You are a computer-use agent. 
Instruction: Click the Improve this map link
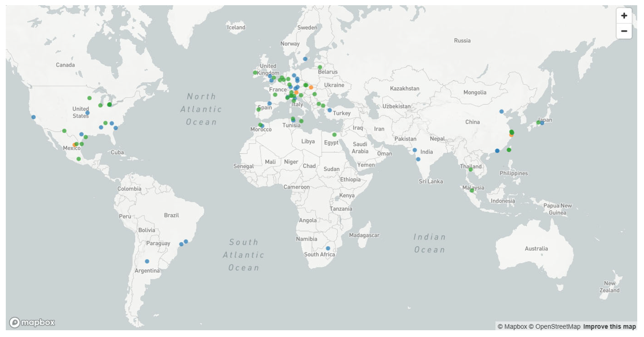(x=609, y=326)
